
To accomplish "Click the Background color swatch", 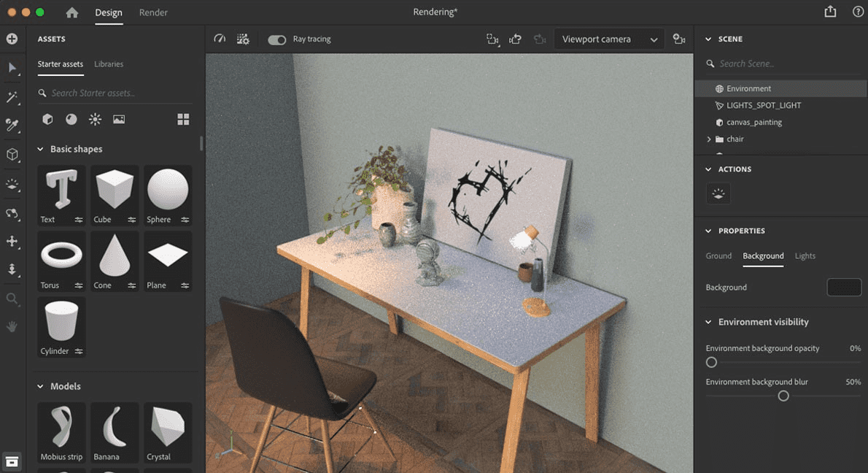I will point(844,288).
